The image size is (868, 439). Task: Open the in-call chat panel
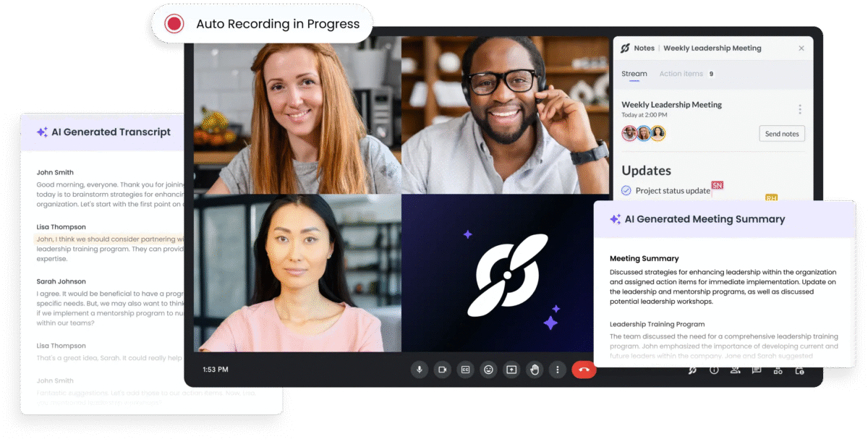tap(757, 371)
